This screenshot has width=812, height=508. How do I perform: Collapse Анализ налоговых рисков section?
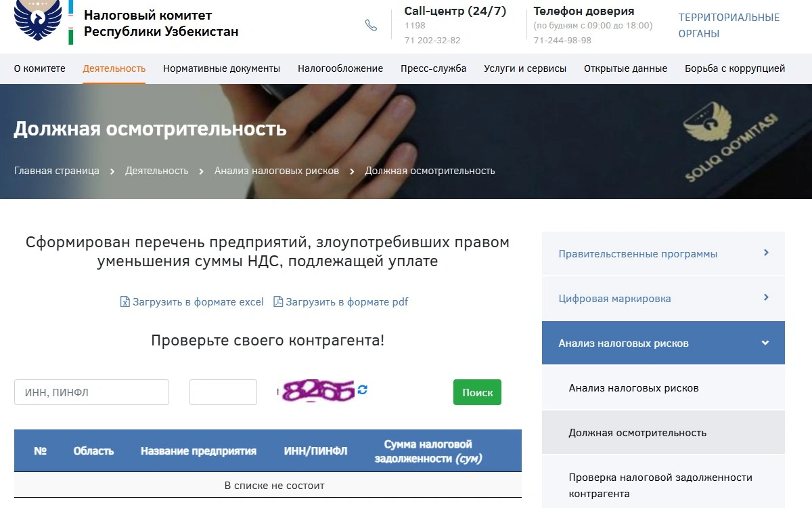[x=765, y=343]
